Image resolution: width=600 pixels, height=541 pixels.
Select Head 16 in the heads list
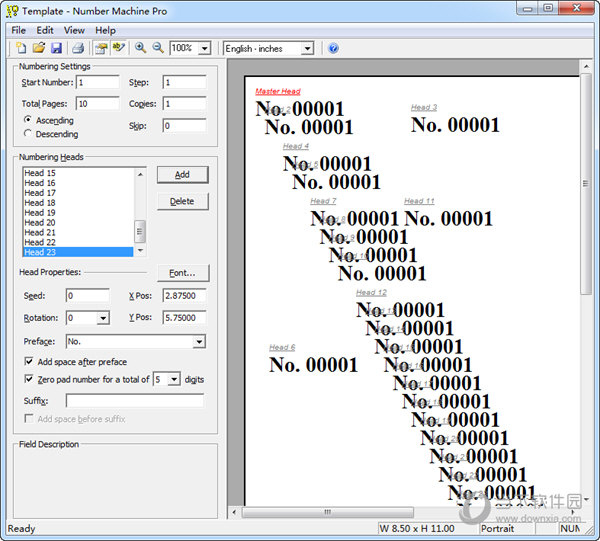click(78, 183)
